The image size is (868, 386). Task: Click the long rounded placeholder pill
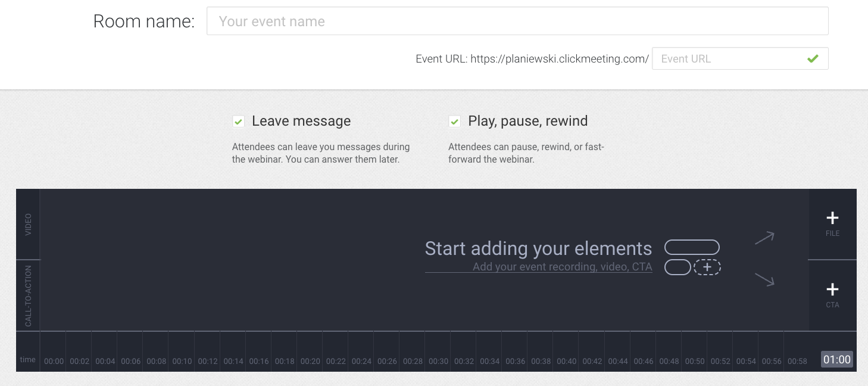click(x=692, y=247)
